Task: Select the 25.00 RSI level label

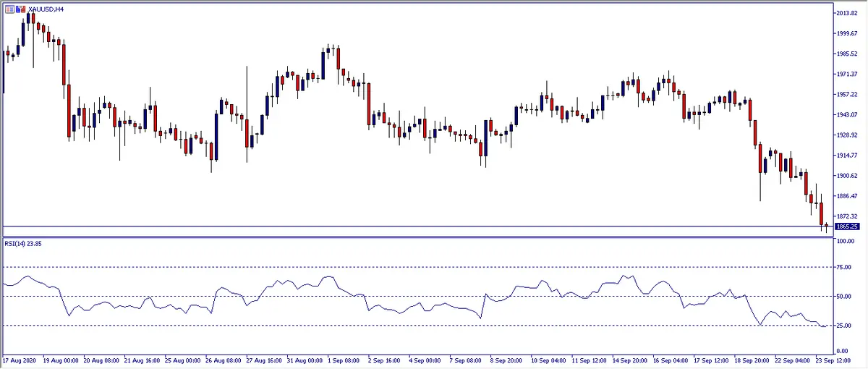Action: (844, 326)
